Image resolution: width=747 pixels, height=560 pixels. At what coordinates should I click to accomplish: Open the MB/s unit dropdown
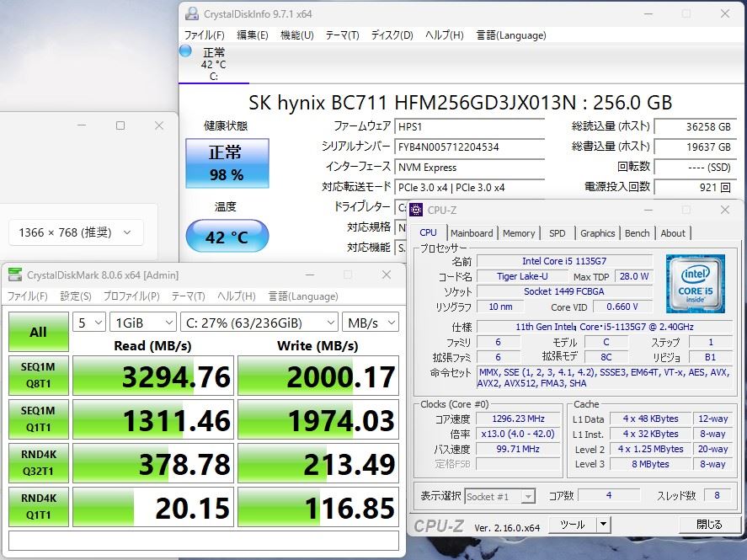point(371,323)
